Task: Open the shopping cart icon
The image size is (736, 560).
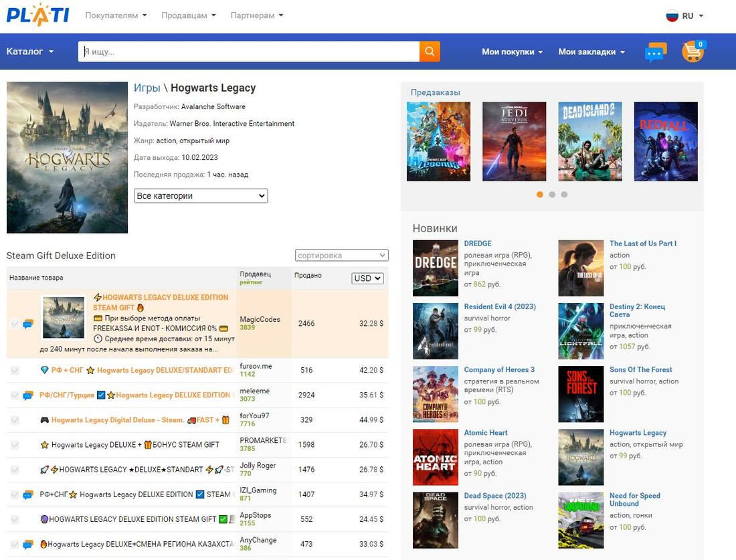Action: coord(693,52)
